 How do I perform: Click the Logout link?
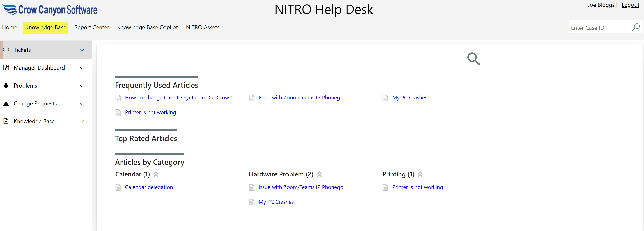(630, 5)
